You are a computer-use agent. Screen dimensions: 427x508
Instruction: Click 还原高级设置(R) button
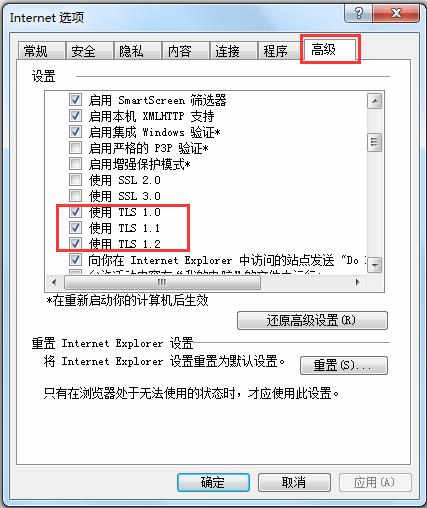point(312,320)
